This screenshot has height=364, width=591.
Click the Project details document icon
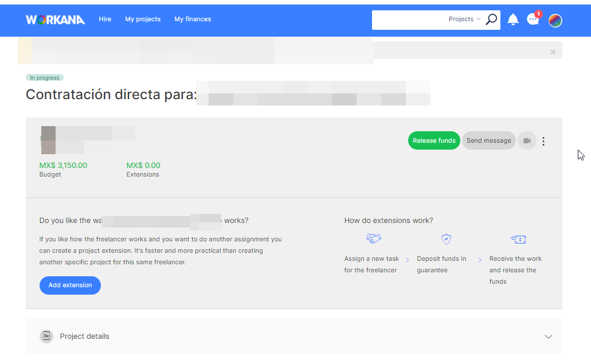tap(46, 336)
